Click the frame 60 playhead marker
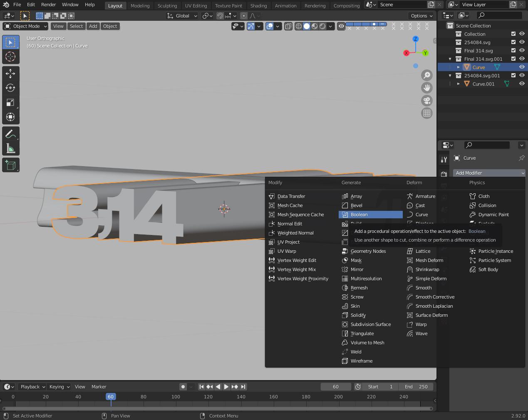528x420 pixels. (111, 397)
